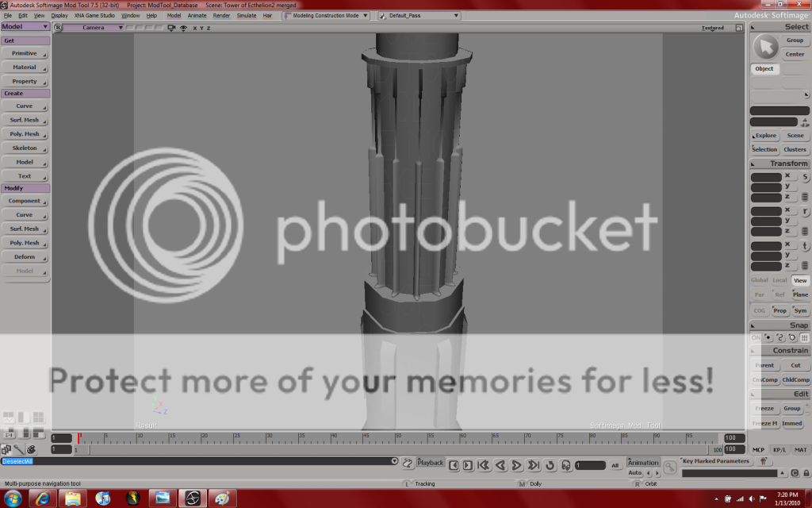Activate the Select arrow tool
812x508 pixels.
[x=765, y=47]
